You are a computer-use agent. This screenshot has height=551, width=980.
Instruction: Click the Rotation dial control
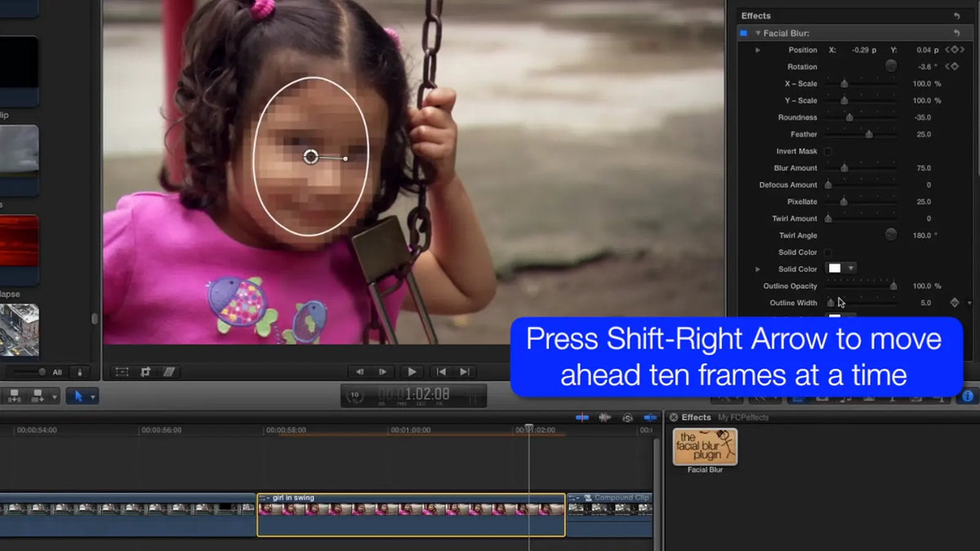pyautogui.click(x=891, y=66)
